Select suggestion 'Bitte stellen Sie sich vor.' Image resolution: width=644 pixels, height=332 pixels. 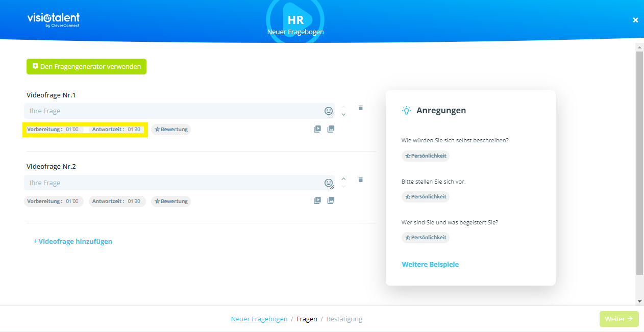point(433,182)
